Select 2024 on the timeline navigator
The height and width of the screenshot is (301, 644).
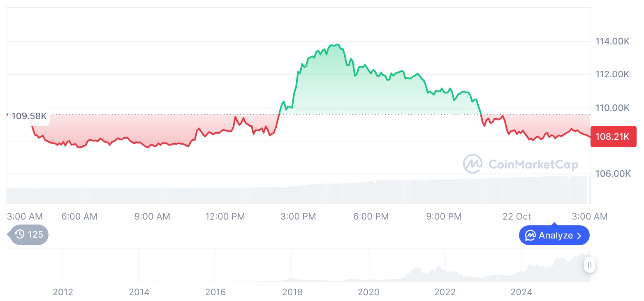tap(521, 292)
